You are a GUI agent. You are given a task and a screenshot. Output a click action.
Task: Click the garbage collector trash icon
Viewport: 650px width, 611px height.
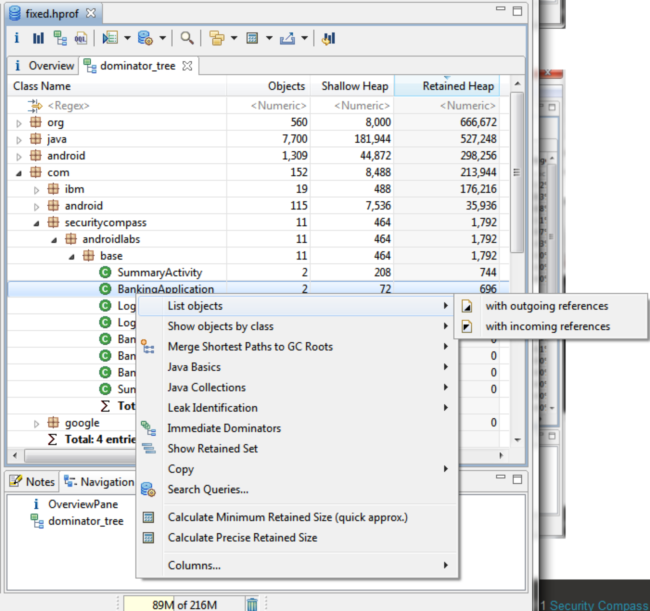(252, 604)
